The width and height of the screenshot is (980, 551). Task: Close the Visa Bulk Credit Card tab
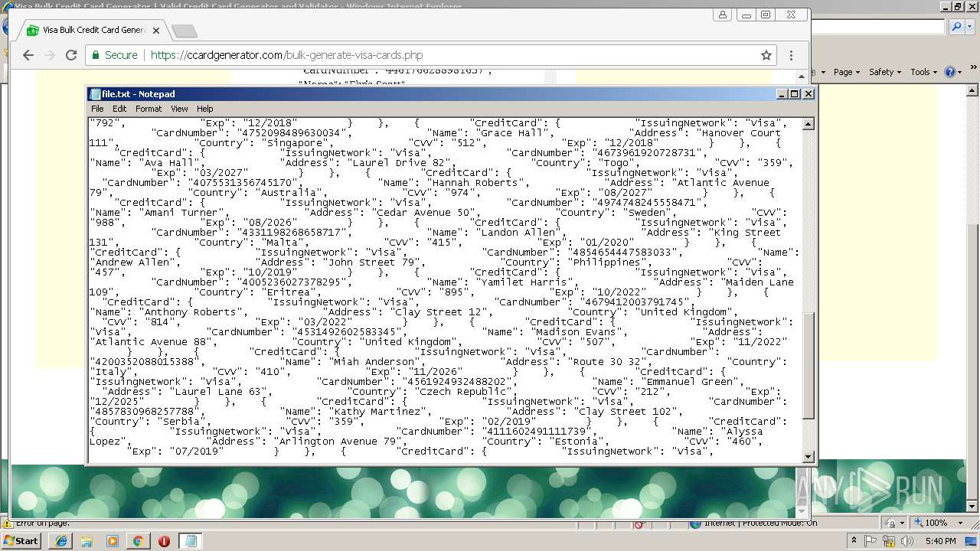click(156, 31)
